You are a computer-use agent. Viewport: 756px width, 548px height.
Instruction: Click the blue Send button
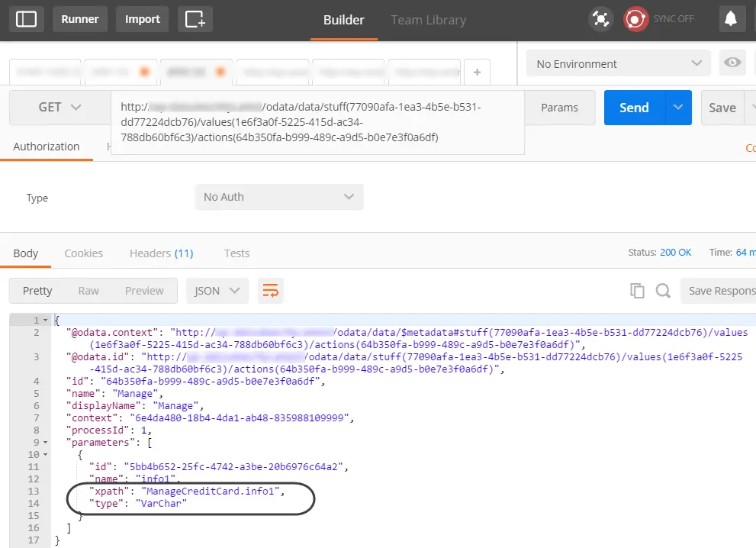pos(634,107)
